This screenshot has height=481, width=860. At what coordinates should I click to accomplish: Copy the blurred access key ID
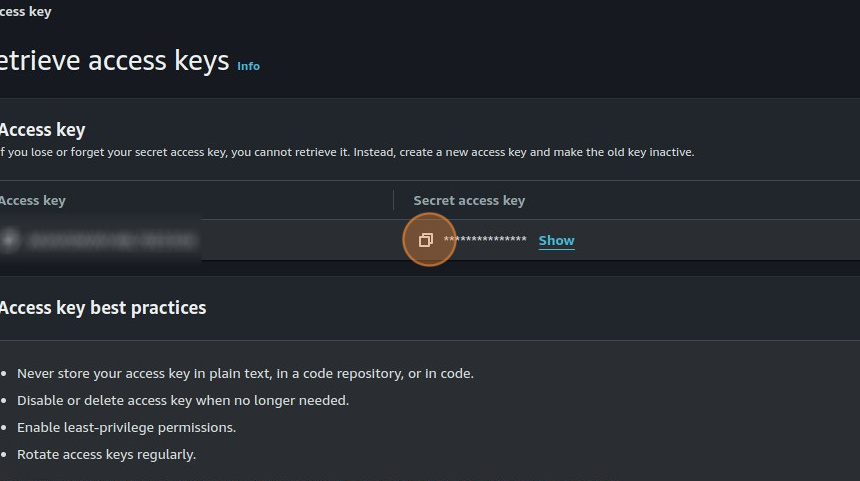pyautogui.click(x=10, y=240)
